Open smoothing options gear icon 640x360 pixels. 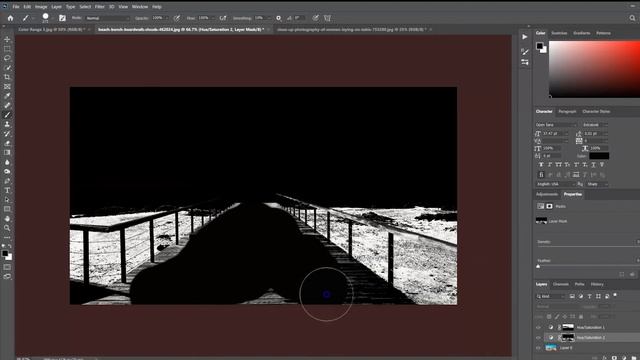click(278, 18)
